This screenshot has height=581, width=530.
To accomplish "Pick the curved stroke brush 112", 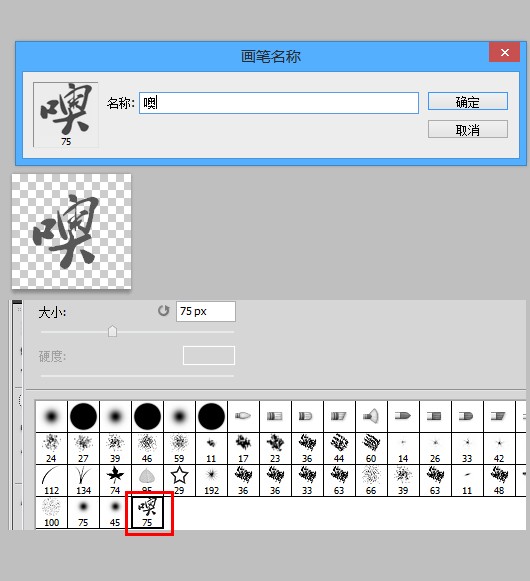I will click(x=52, y=481).
